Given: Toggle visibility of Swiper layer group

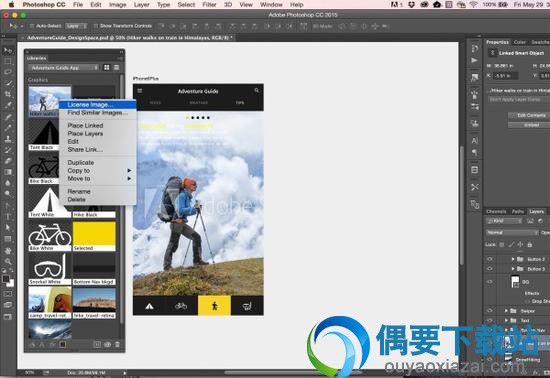Looking at the screenshot, I should pos(490,311).
